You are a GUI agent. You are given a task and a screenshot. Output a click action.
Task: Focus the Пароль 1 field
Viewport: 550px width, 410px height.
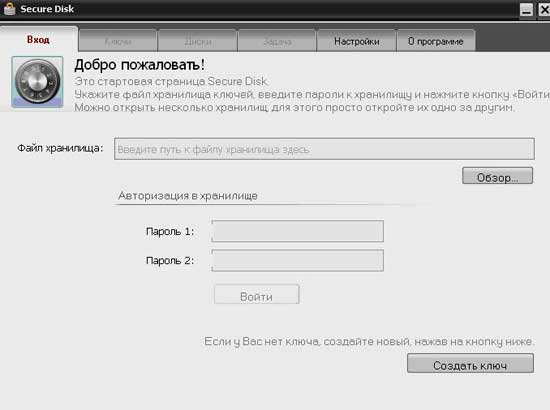297,231
